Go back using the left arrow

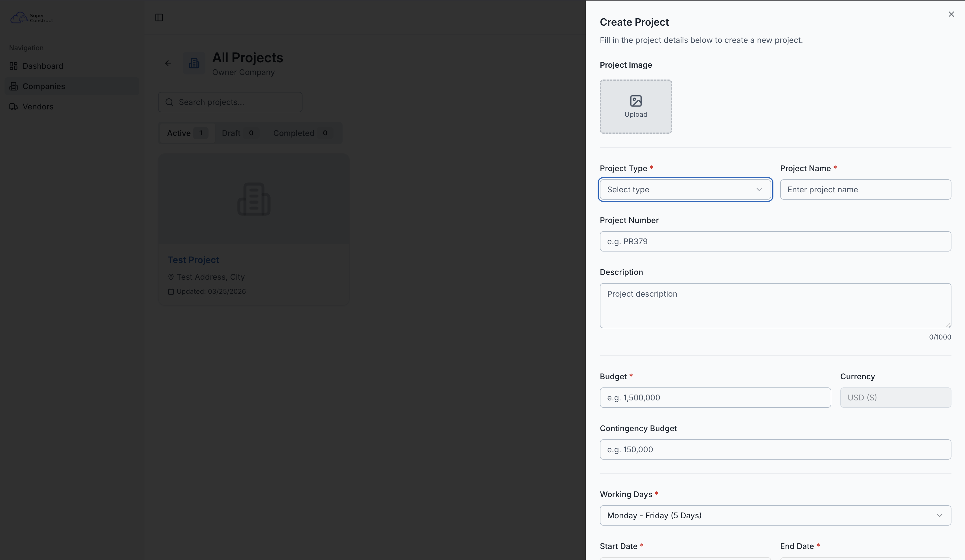coord(168,63)
